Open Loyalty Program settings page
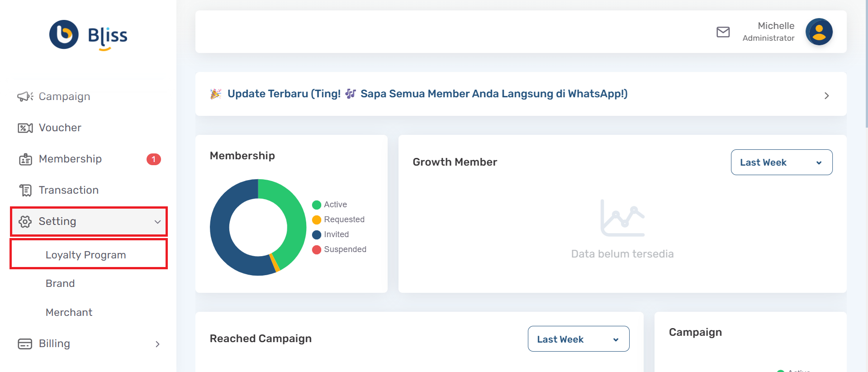 [x=85, y=255]
